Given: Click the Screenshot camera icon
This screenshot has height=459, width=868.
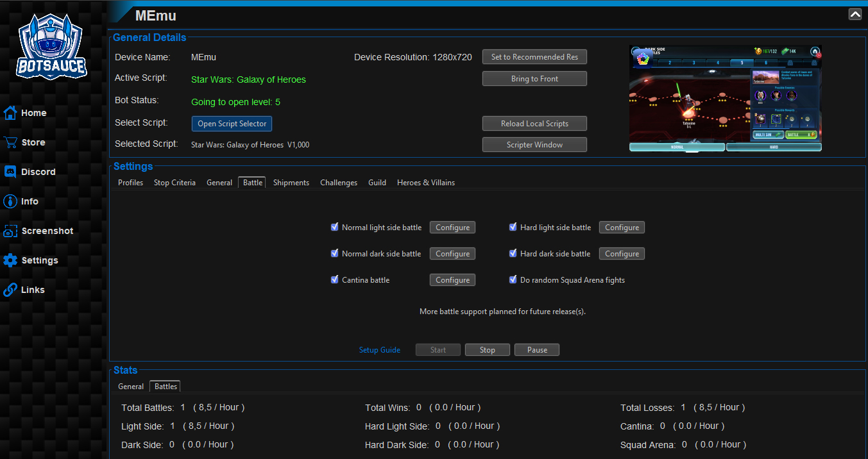Looking at the screenshot, I should coord(10,231).
